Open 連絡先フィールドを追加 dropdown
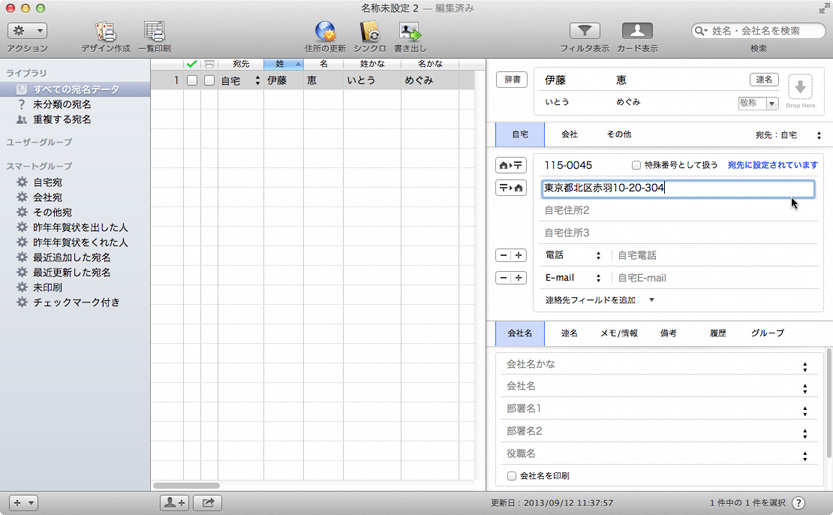 (599, 300)
